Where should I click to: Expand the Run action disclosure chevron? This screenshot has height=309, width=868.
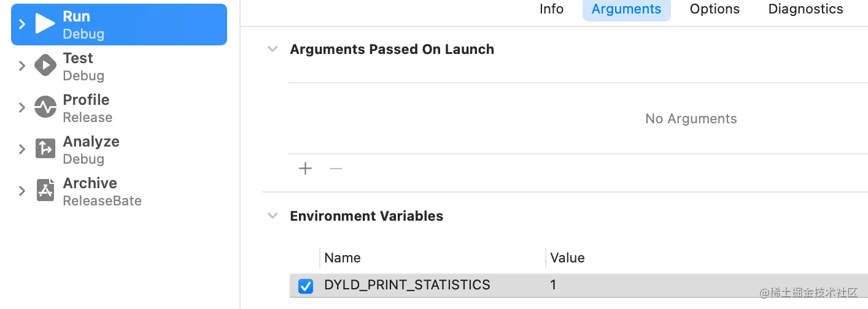[x=22, y=24]
